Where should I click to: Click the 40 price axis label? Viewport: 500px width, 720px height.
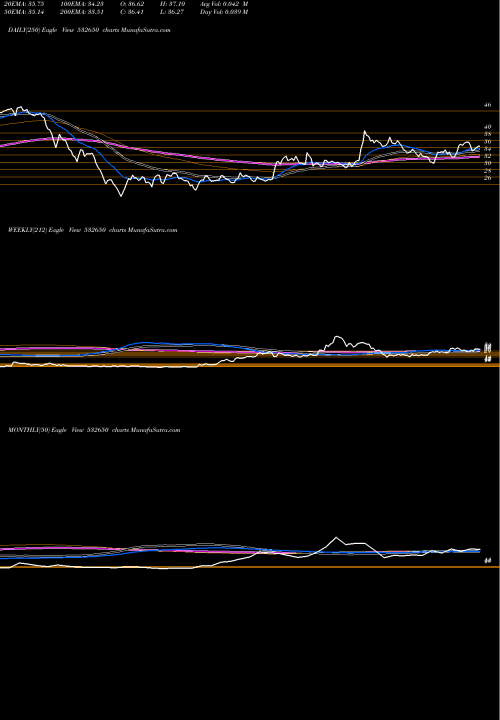click(487, 127)
